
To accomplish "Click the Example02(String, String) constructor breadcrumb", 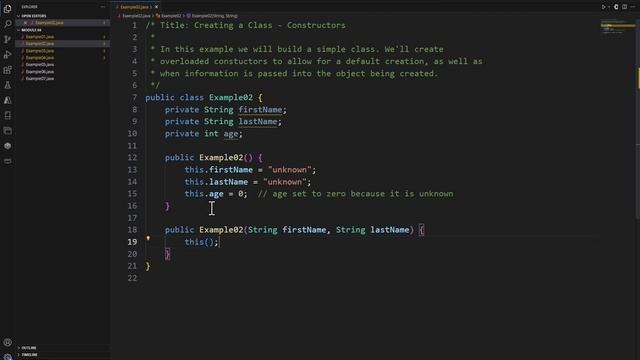I will [214, 16].
